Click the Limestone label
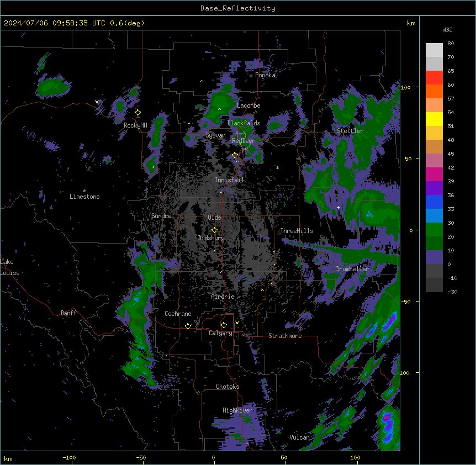This screenshot has width=476, height=465. pos(84,197)
